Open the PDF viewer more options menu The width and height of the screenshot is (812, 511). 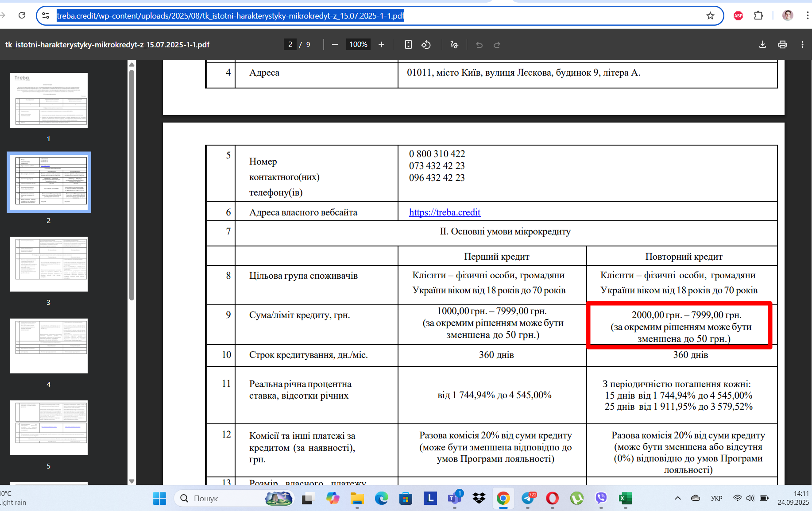pos(802,44)
